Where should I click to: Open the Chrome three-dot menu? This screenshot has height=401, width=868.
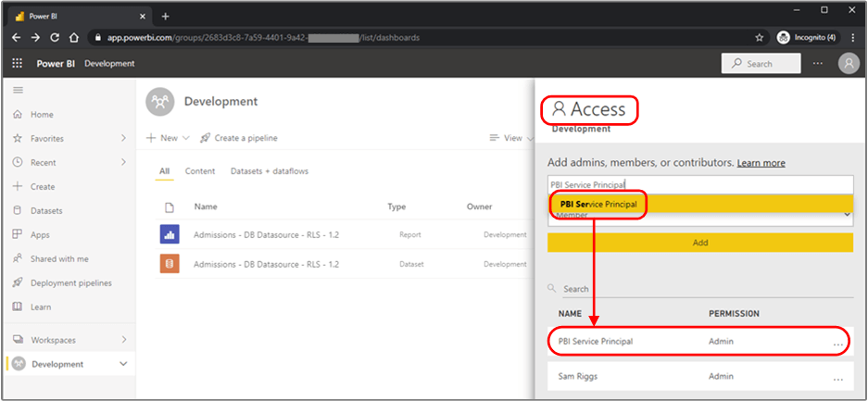pos(852,38)
